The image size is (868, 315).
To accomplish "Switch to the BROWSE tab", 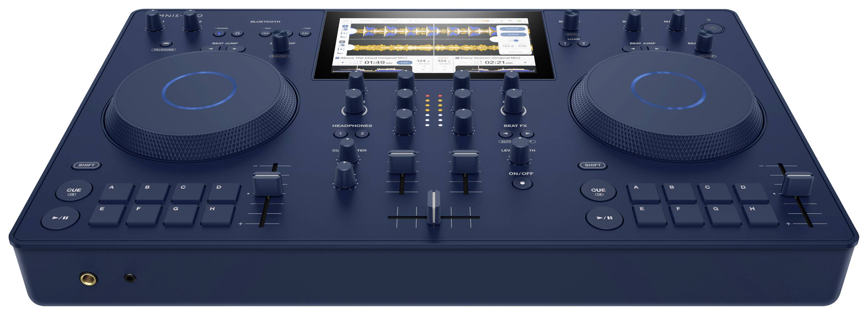I will 366,21.
